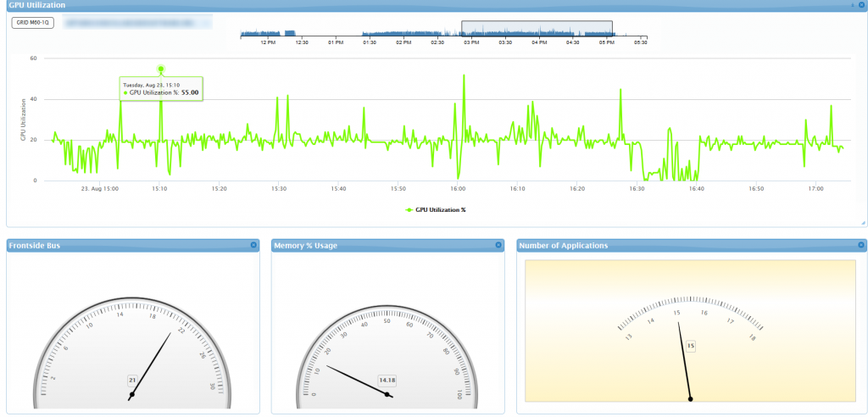This screenshot has height=417, width=868.
Task: Click the 05:30 label in navigator
Action: pos(641,42)
